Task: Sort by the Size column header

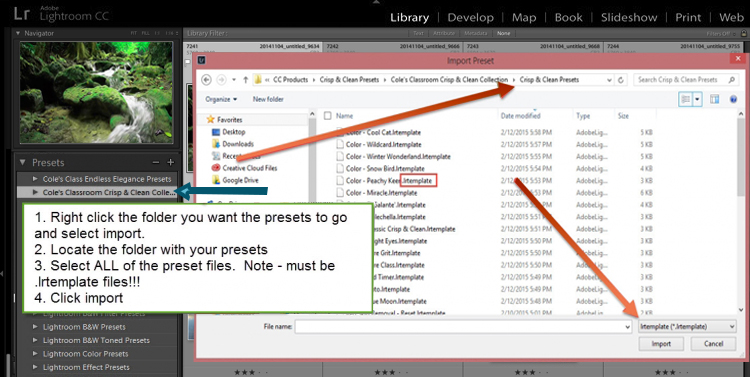Action: click(x=623, y=116)
